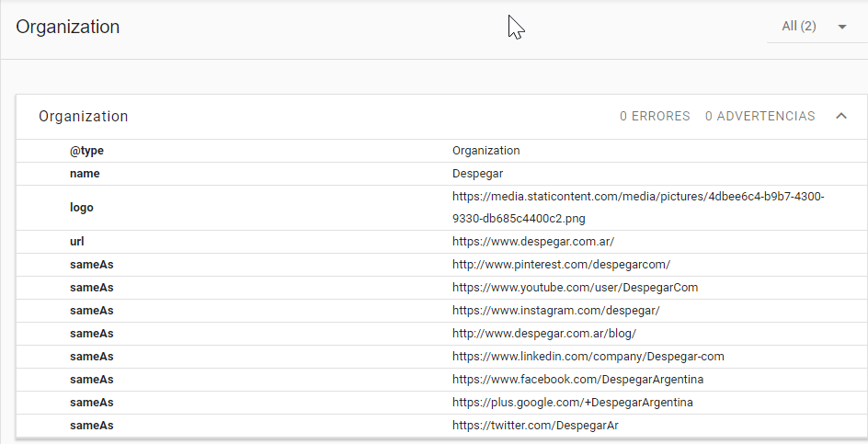The width and height of the screenshot is (868, 444).
Task: Select the YouTube DespegarCom URL
Action: point(576,288)
